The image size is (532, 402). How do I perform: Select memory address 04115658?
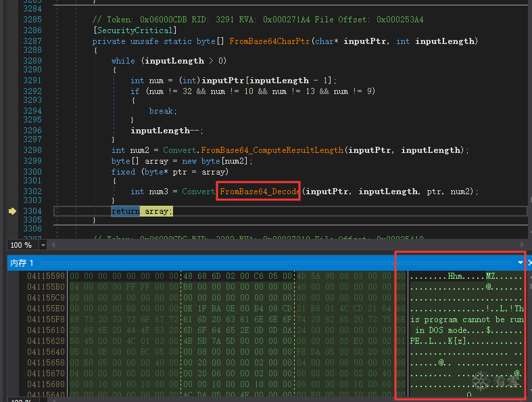46,363
